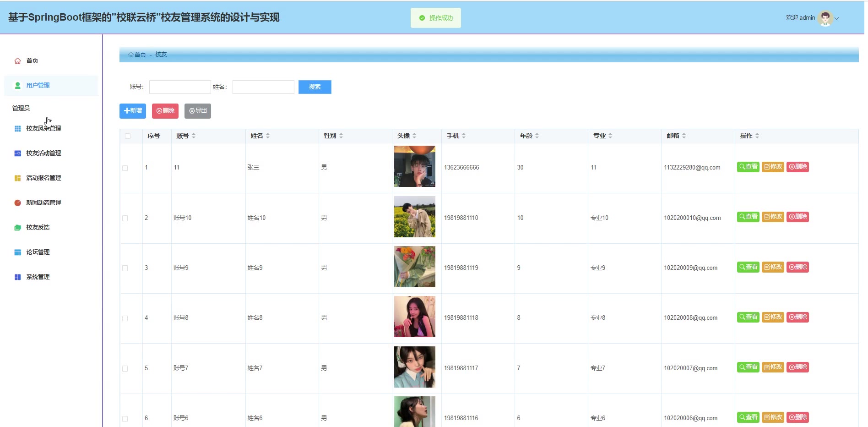Click the 账号 search input field

point(180,87)
